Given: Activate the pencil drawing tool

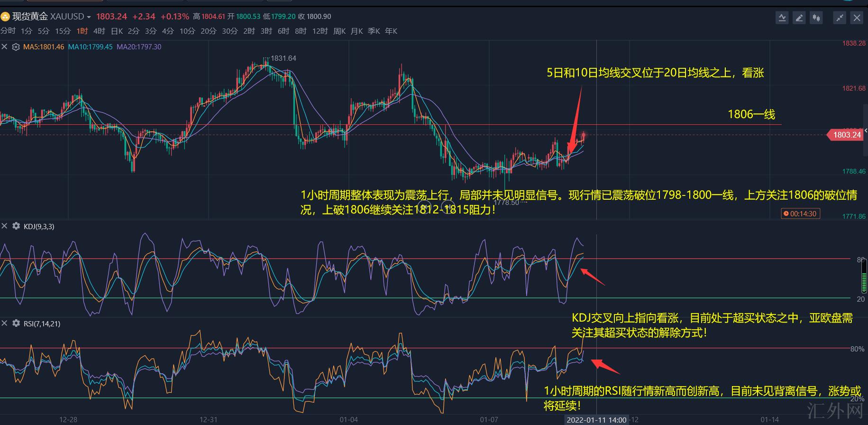Looking at the screenshot, I should tap(799, 18).
